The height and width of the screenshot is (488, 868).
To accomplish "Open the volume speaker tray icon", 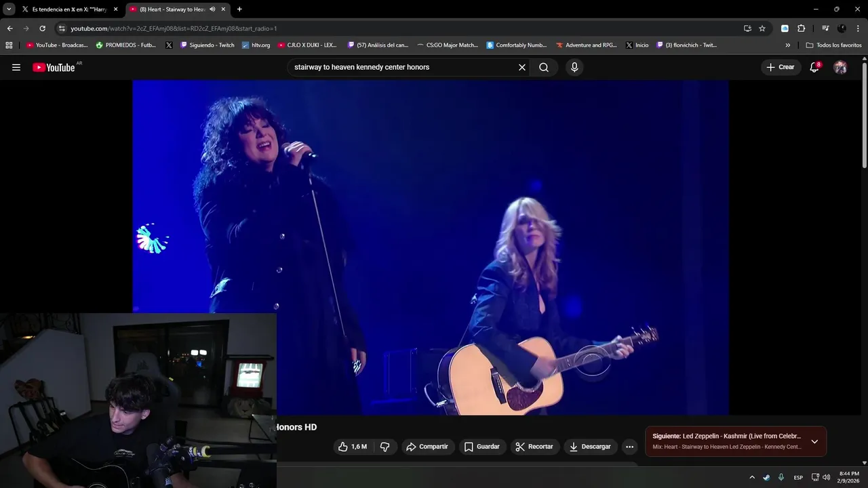I will [x=826, y=477].
